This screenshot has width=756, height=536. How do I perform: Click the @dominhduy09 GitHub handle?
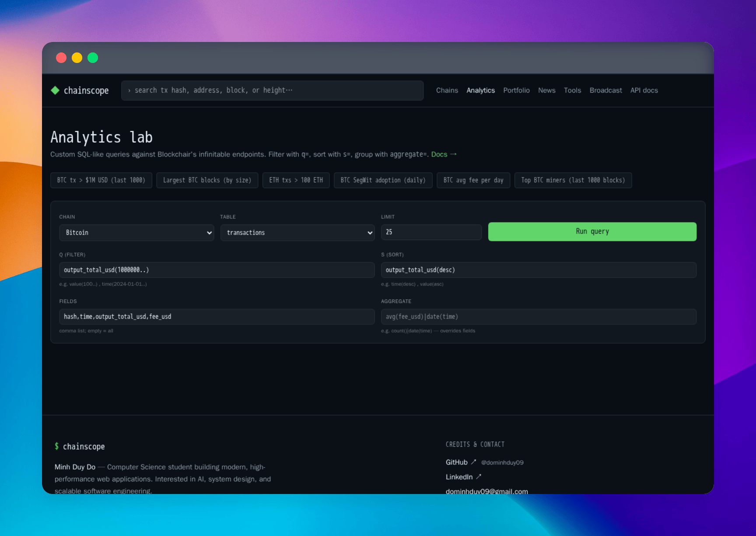(502, 463)
